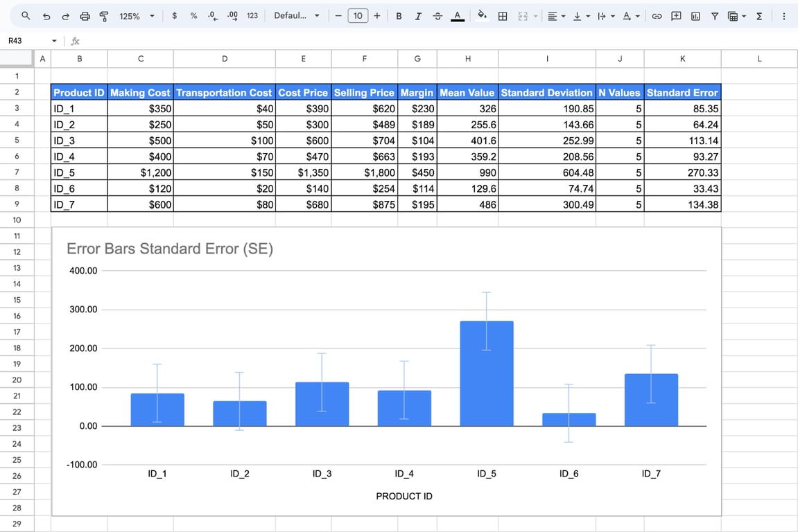Click the formula bar fx area
Image resolution: width=798 pixels, height=532 pixels.
point(75,41)
